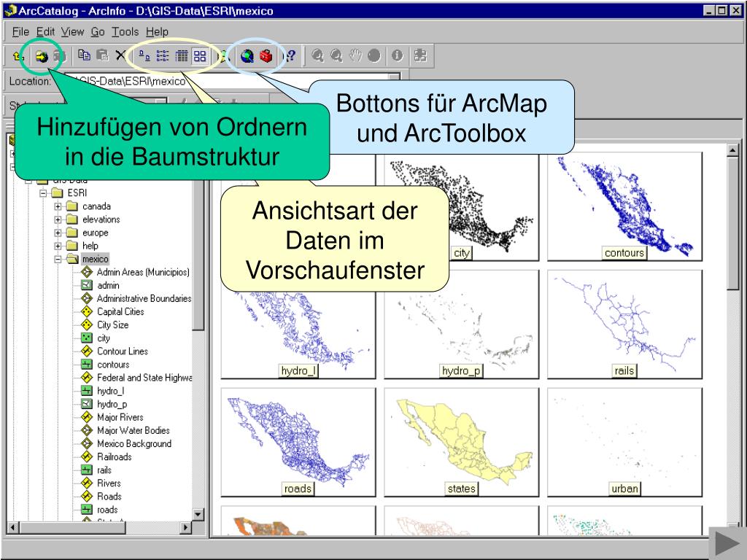The height and width of the screenshot is (560, 747).
Task: Select the Major Rivers layer
Action: coord(120,418)
